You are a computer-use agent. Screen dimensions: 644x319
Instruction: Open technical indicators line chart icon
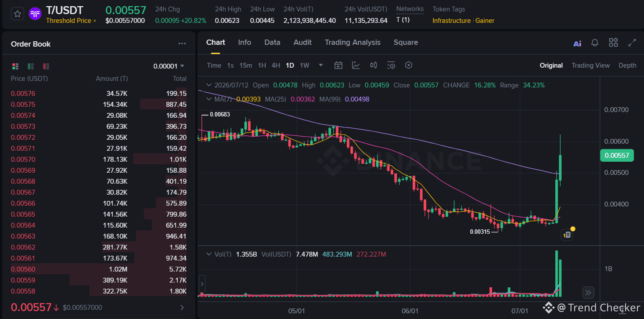pyautogui.click(x=356, y=65)
